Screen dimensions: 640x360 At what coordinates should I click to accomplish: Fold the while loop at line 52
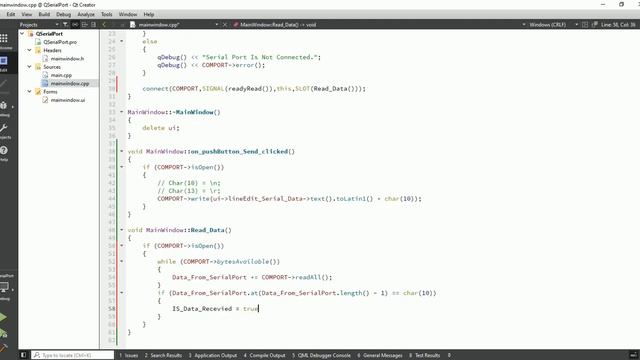(122, 261)
